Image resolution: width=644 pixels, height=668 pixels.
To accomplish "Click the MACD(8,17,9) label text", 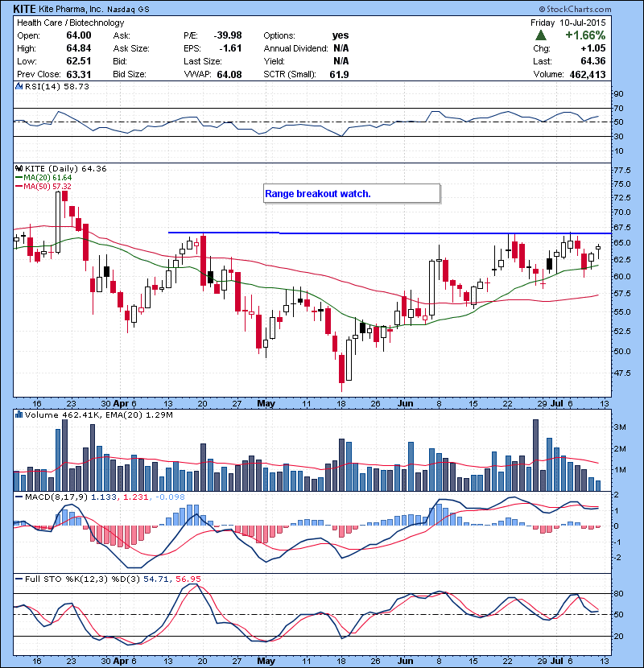I will 56,497.
